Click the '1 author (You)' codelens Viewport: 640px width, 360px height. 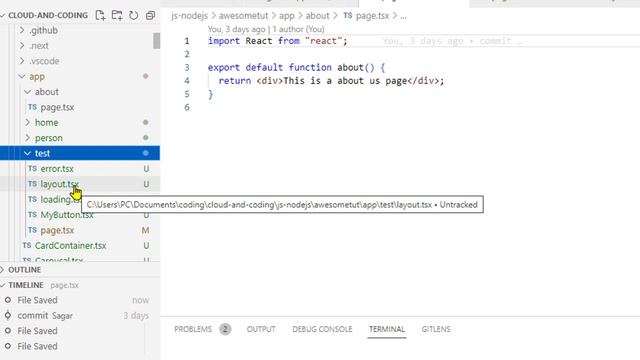pos(298,29)
